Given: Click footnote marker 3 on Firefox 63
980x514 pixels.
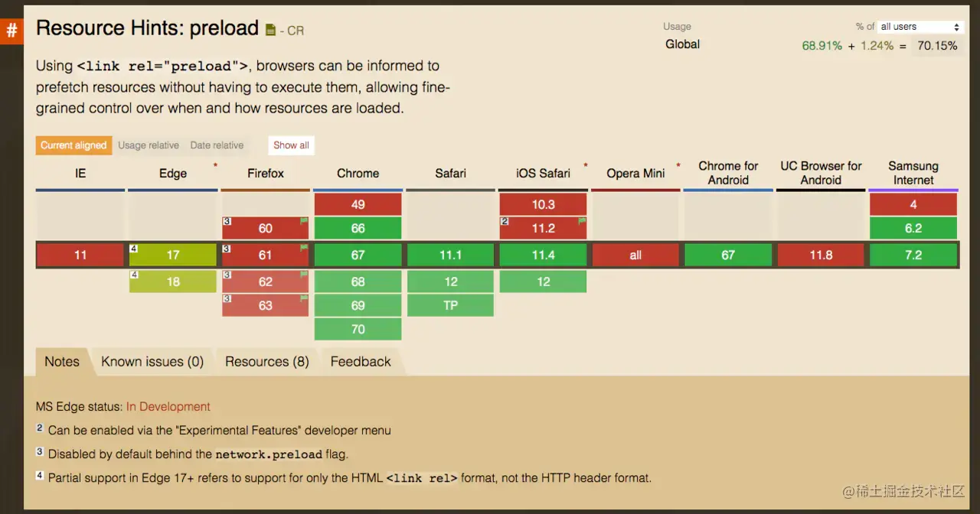Looking at the screenshot, I should 227,299.
